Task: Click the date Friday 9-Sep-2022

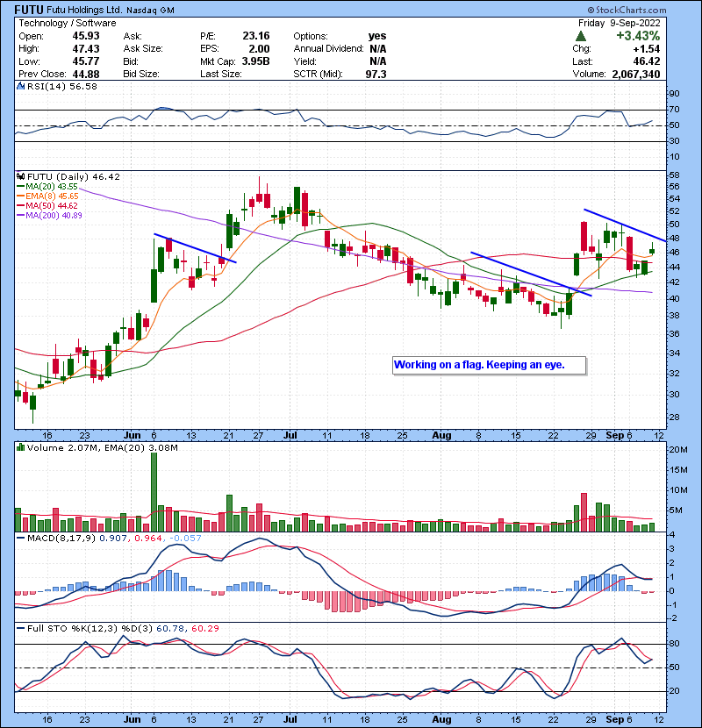Action: 620,23
